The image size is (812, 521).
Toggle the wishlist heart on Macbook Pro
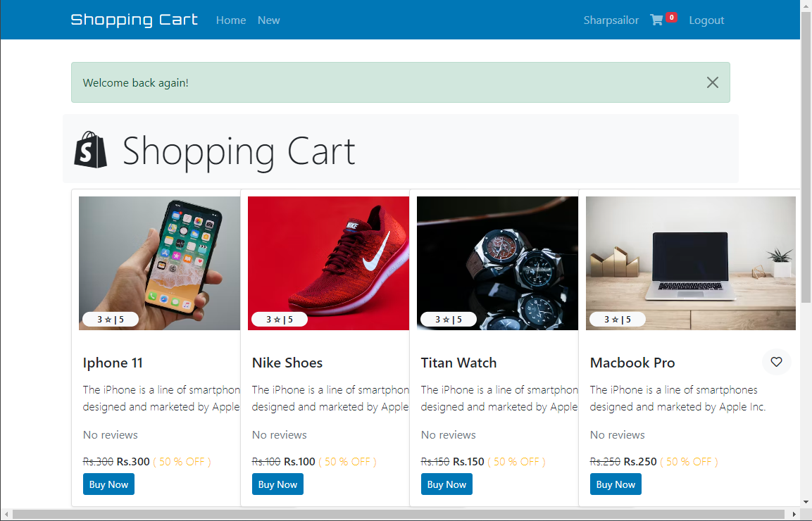pyautogui.click(x=776, y=362)
